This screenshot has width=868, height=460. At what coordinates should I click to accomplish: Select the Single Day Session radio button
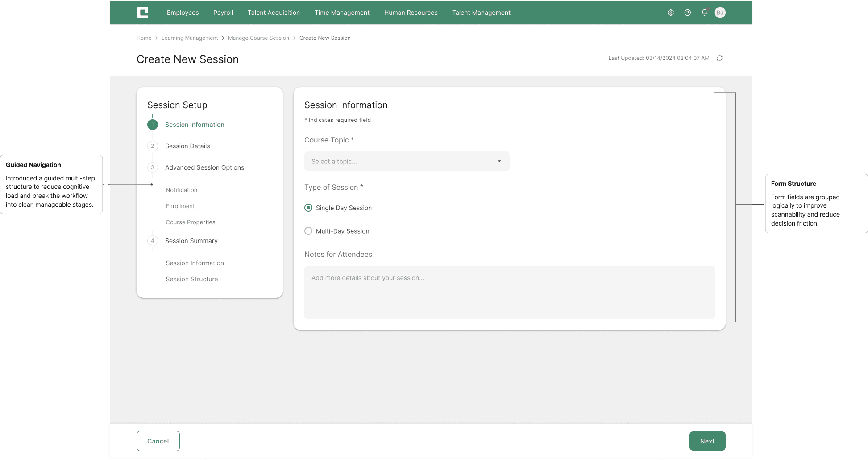pyautogui.click(x=308, y=208)
